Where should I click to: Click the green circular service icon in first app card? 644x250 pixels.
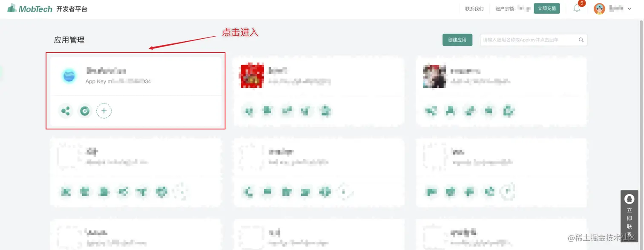point(85,111)
